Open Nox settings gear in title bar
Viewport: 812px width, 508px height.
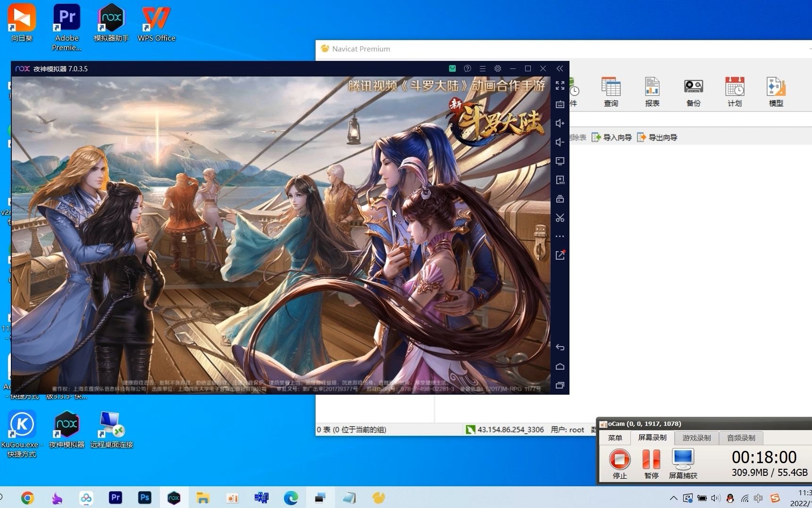pos(498,68)
